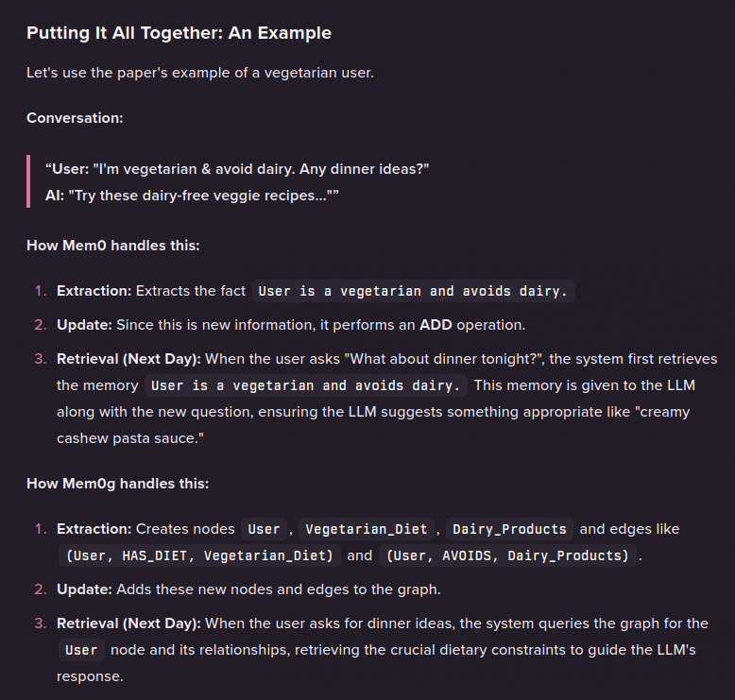Click the 'Dairy_Products' node code tag
Screen dimensions: 735x700
coord(509,529)
